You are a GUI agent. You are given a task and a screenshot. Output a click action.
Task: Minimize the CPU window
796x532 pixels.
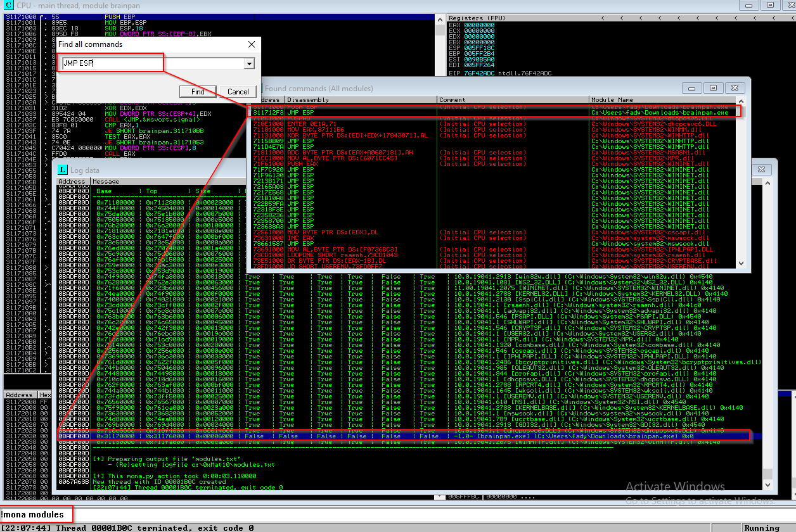pos(748,6)
